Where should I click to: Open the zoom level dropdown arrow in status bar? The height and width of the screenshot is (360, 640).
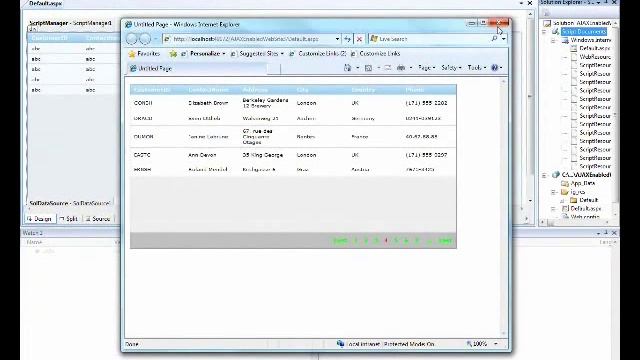496,344
